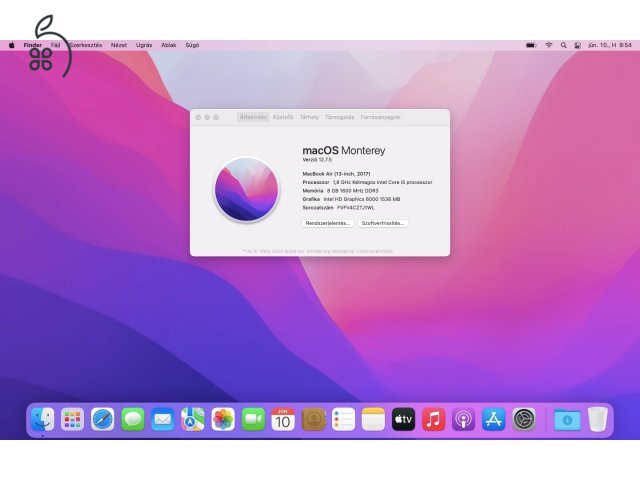Click the macOS Monterey title text
This screenshot has width=640, height=480.
pos(344,151)
